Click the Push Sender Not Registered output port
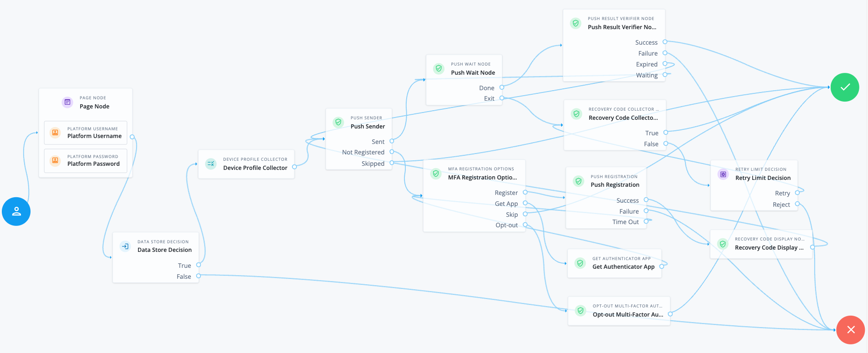The width and height of the screenshot is (868, 353). coord(392,152)
